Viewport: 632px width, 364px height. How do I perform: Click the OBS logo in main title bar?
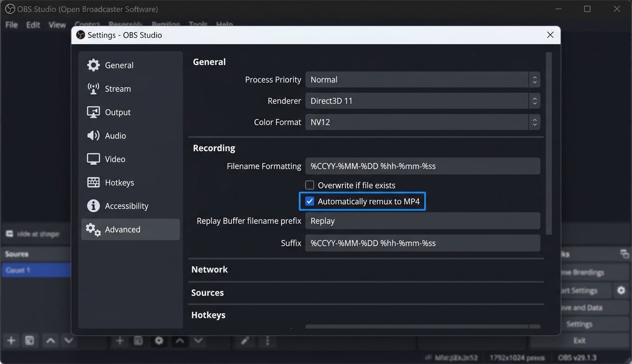(x=10, y=9)
